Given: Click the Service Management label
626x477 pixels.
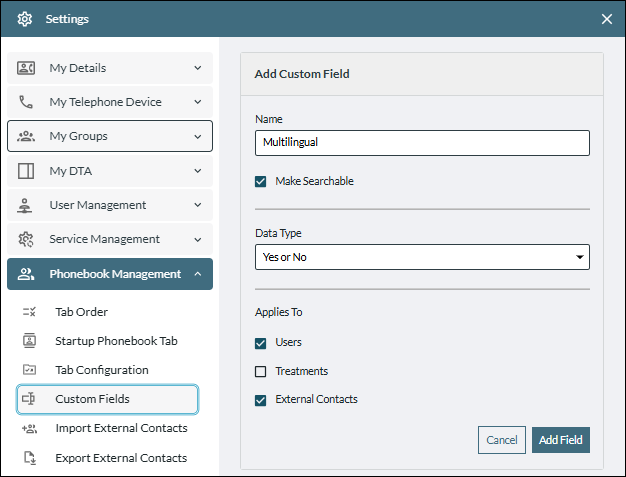Looking at the screenshot, I should pos(105,239).
